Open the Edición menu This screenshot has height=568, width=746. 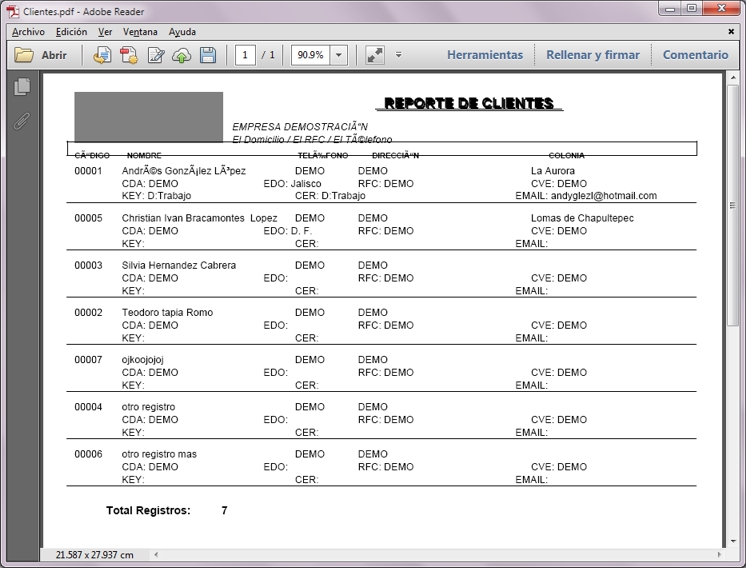pos(71,32)
